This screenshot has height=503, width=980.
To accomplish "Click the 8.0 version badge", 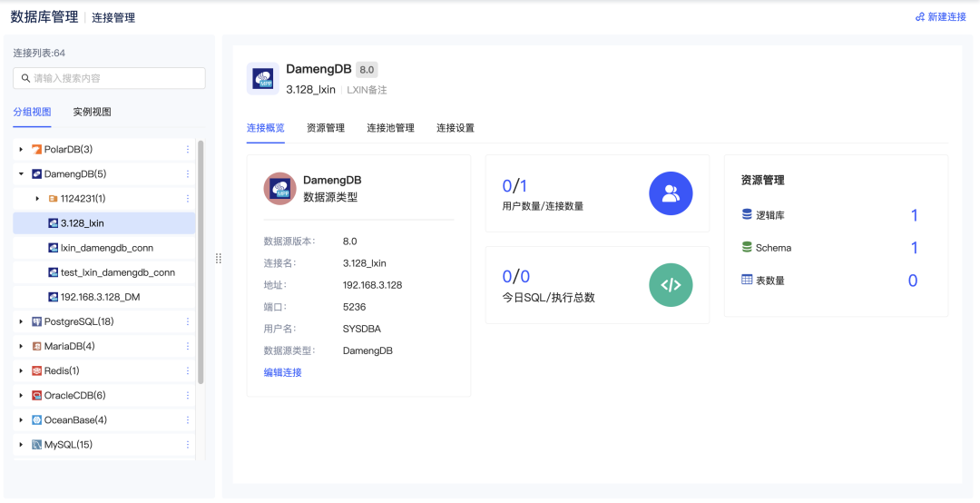I will 367,70.
